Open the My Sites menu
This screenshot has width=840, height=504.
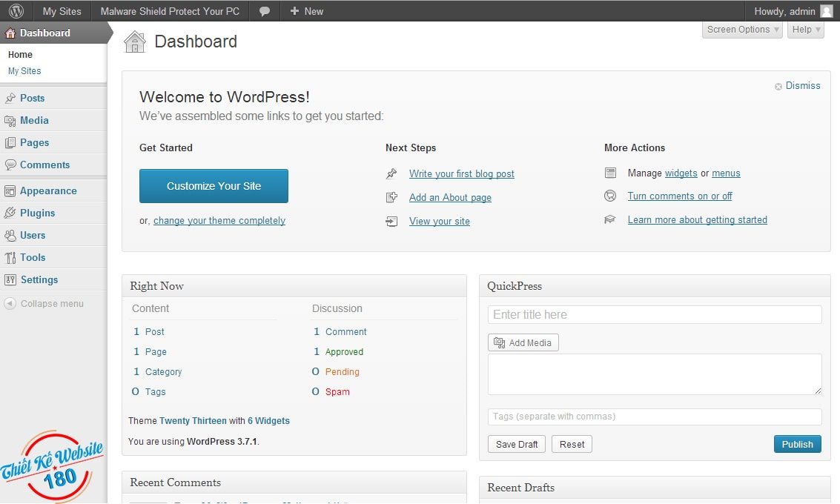coord(62,10)
